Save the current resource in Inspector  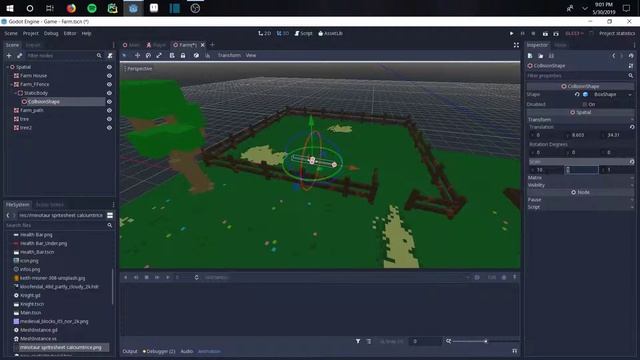coord(551,56)
